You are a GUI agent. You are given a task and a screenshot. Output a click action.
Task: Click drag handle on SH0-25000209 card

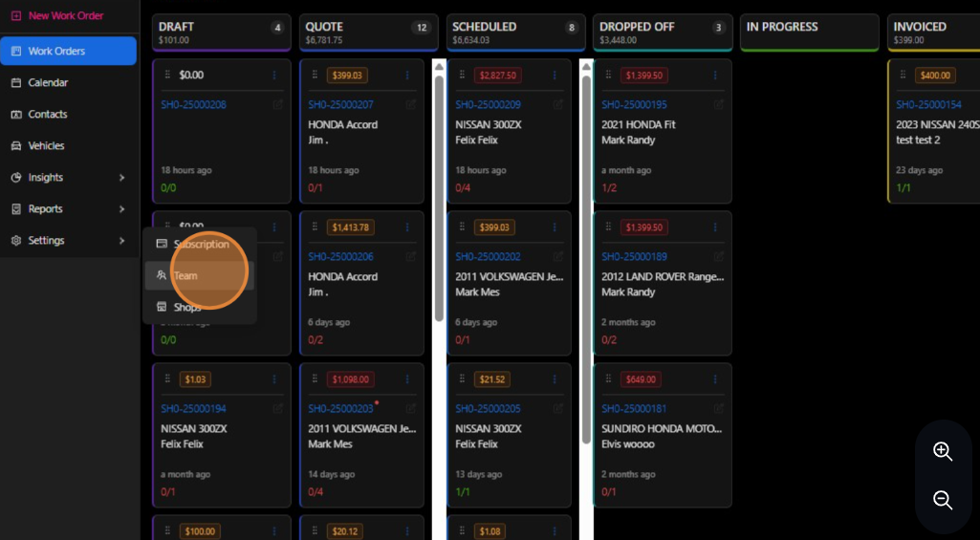[462, 75]
